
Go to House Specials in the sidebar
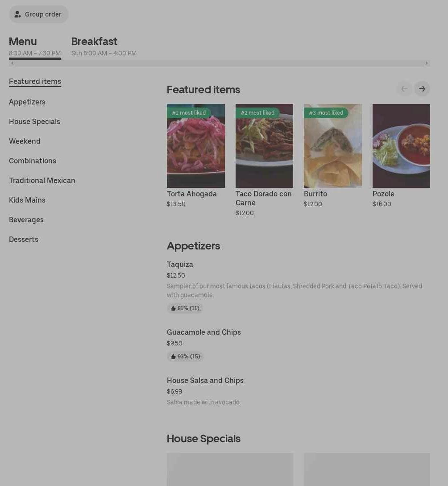point(35,121)
